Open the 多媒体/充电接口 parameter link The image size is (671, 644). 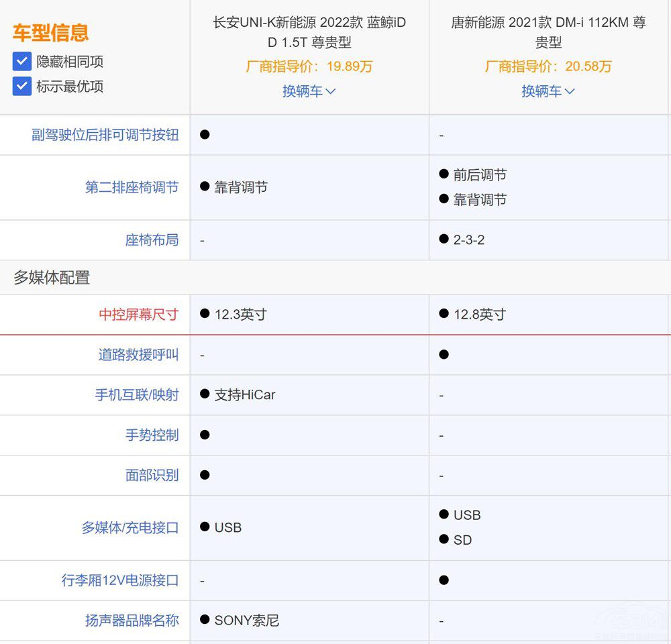pyautogui.click(x=130, y=528)
